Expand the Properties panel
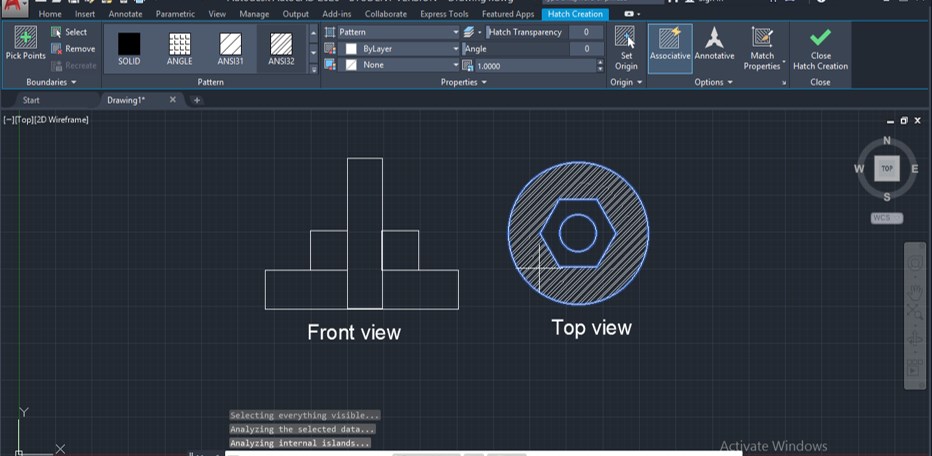Viewport: 932px width, 456px height. coord(464,82)
